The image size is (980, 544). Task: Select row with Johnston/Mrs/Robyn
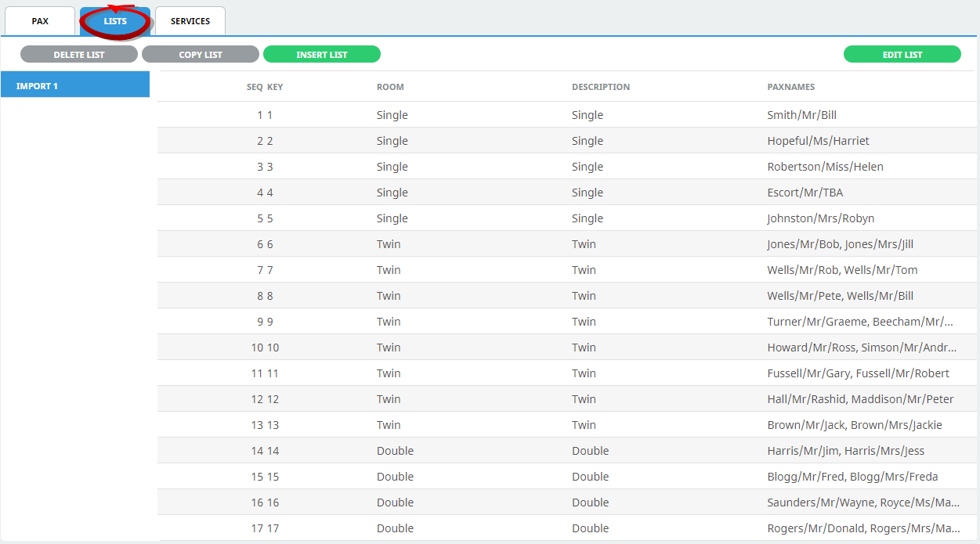tap(568, 218)
